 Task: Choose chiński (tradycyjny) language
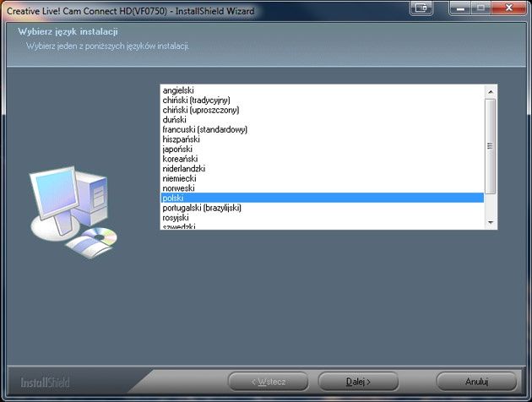323,100
